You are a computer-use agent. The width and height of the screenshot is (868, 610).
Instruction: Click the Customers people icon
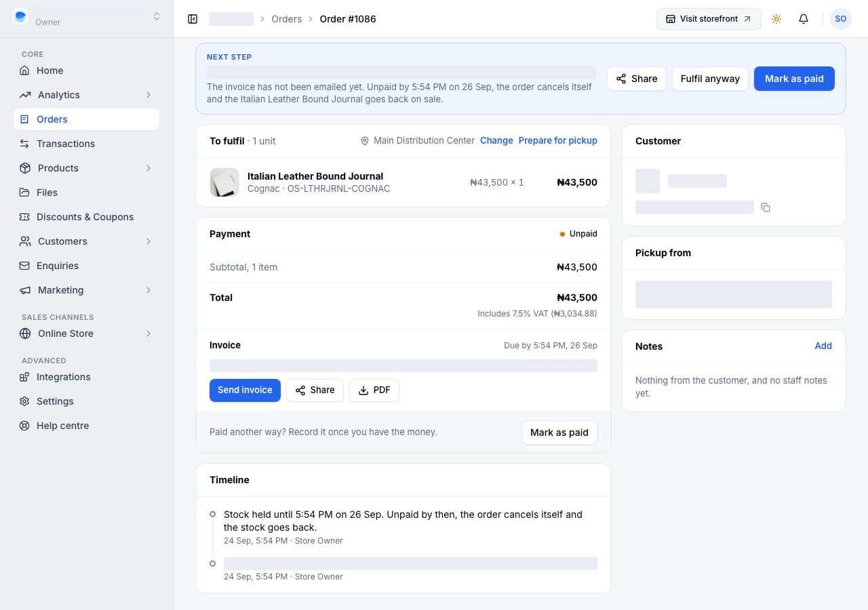click(x=25, y=241)
